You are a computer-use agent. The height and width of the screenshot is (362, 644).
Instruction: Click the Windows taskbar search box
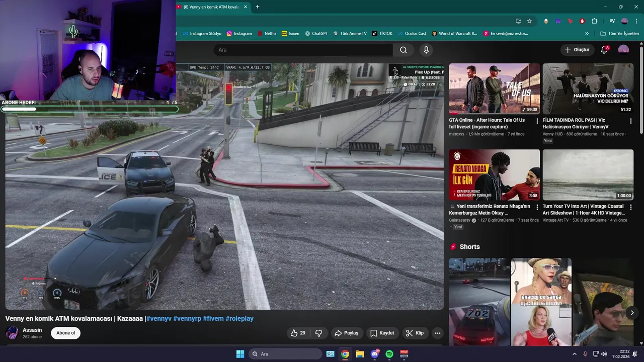click(x=286, y=354)
